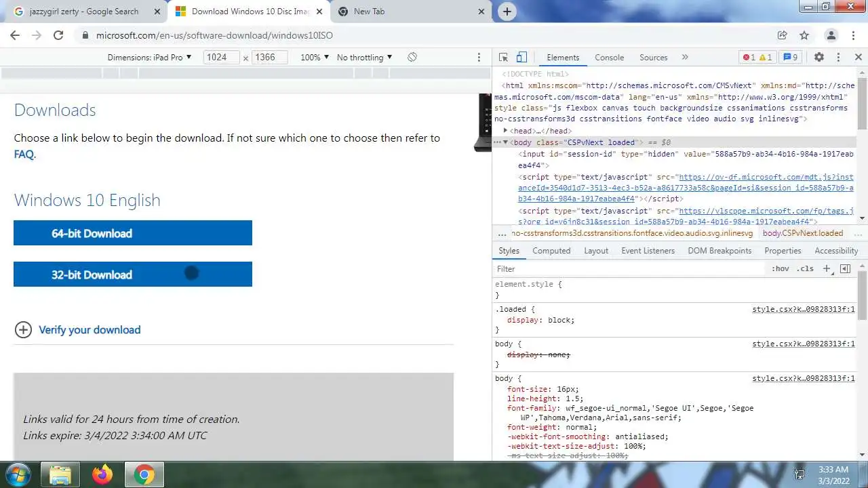Open the No throttling dropdown
Screen dimensions: 868x488
coord(364,58)
